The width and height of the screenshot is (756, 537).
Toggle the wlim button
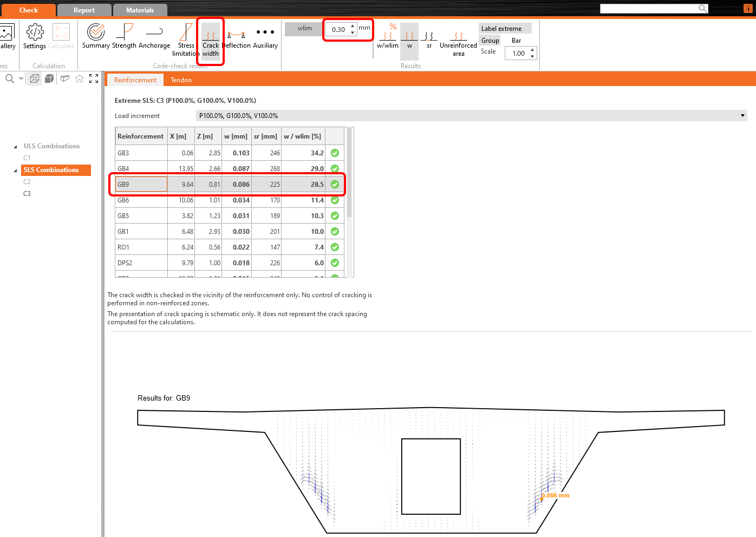[x=304, y=29]
